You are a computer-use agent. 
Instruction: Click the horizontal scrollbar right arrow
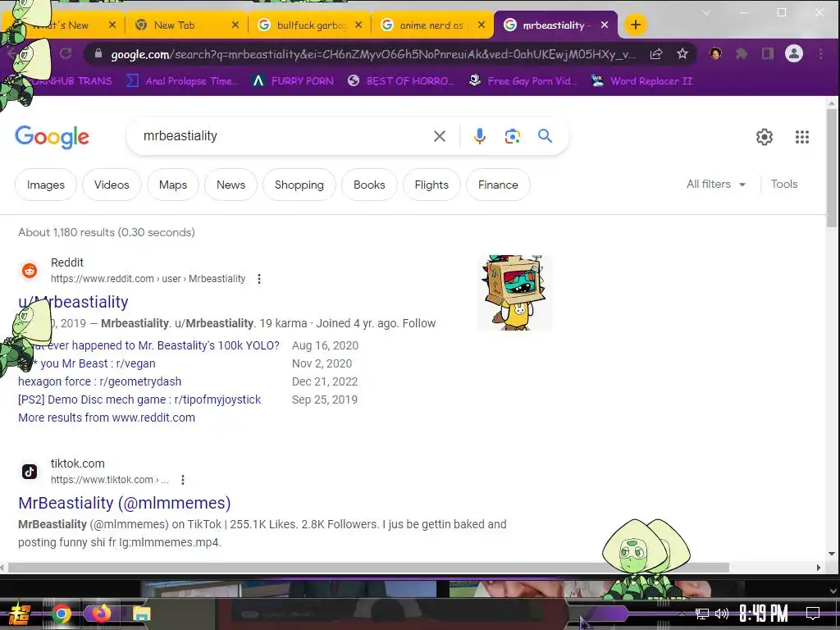tap(819, 568)
